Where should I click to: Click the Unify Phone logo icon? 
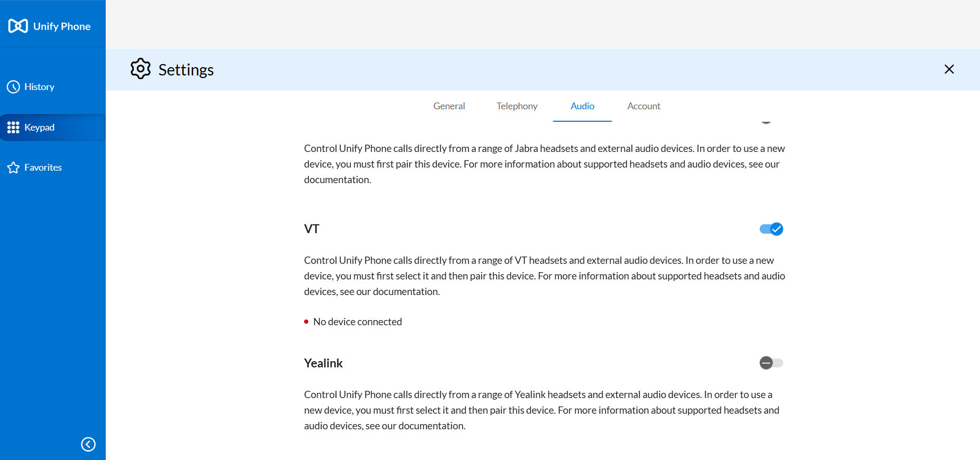(x=18, y=26)
